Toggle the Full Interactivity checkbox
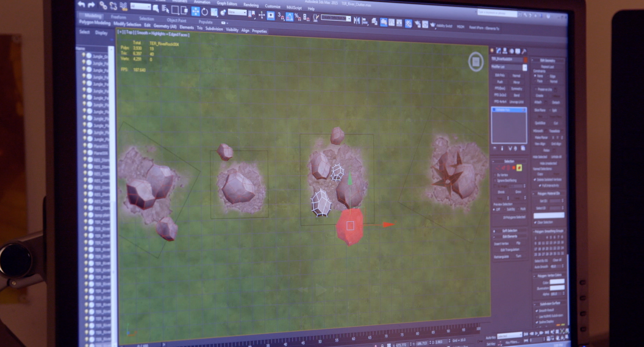 point(540,185)
